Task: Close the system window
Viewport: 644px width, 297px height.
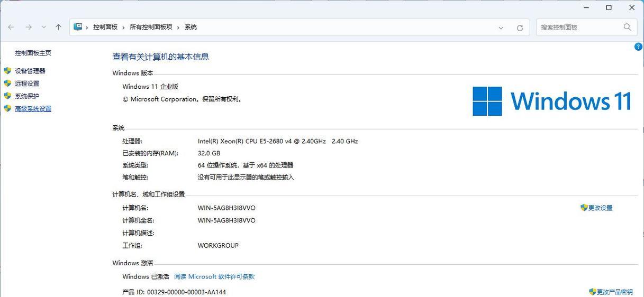Action: point(632,7)
